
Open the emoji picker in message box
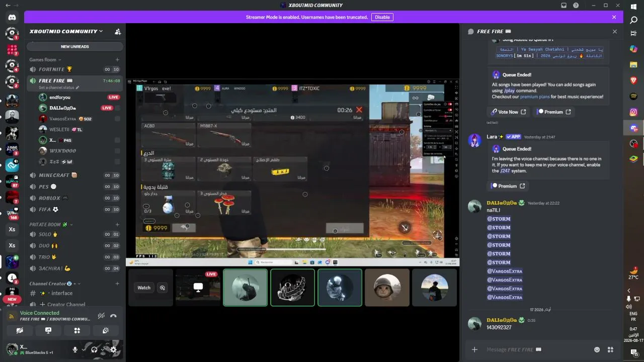[597, 349]
